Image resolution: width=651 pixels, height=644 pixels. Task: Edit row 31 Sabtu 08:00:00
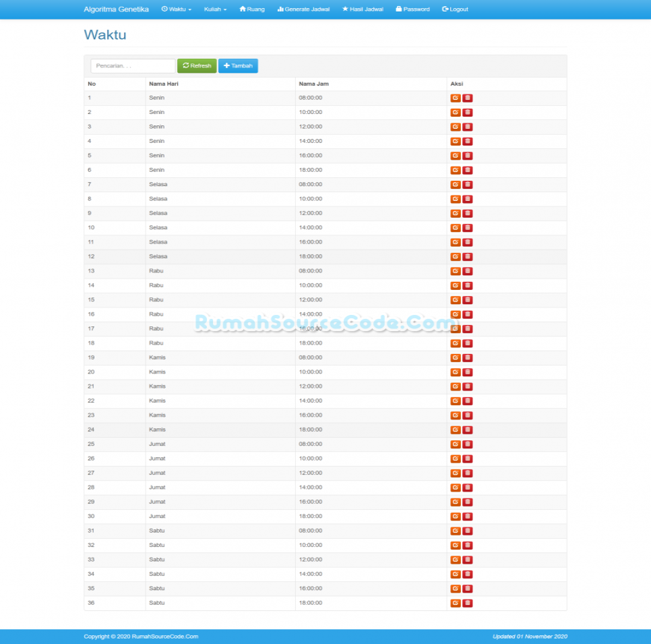point(456,531)
